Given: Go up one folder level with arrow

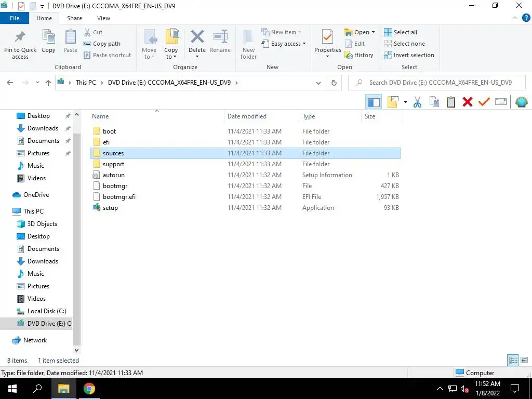Looking at the screenshot, I should coord(48,83).
